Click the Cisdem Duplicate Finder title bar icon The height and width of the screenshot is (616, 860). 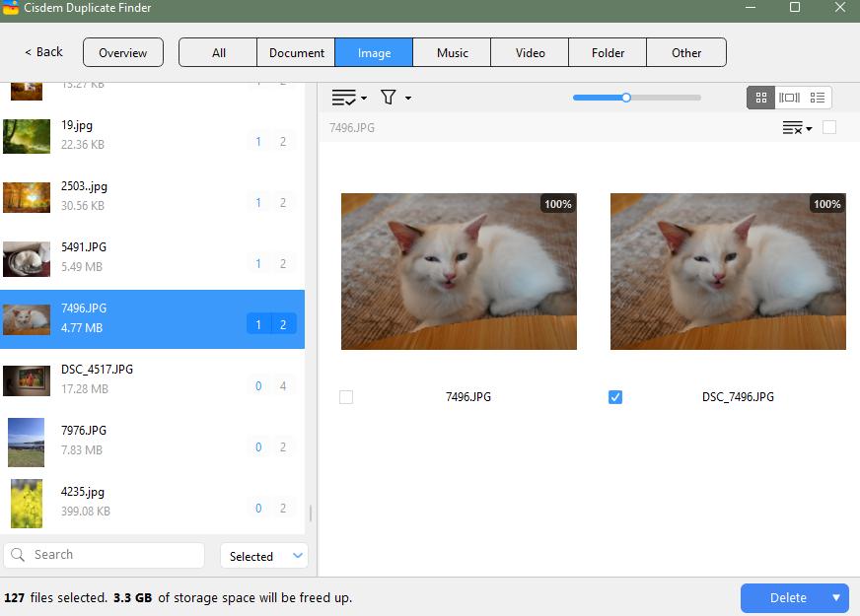(12, 9)
